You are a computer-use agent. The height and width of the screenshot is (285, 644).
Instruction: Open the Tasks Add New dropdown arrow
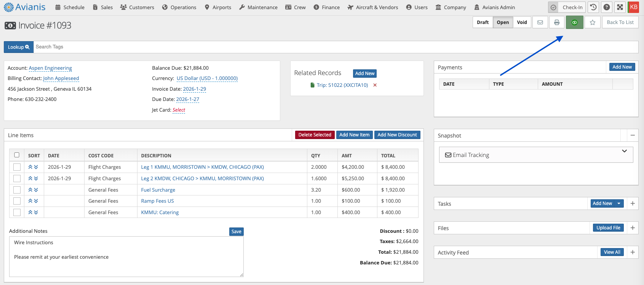click(619, 203)
